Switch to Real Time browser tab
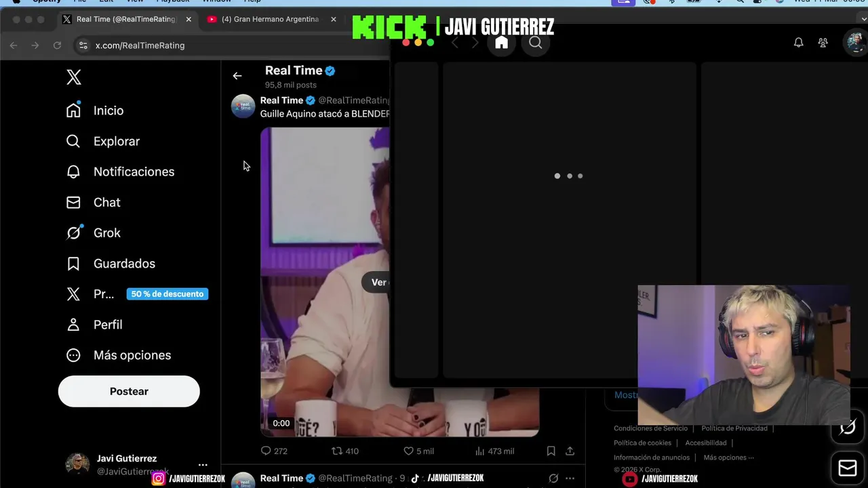Screen dimensions: 868x488 tap(125, 19)
